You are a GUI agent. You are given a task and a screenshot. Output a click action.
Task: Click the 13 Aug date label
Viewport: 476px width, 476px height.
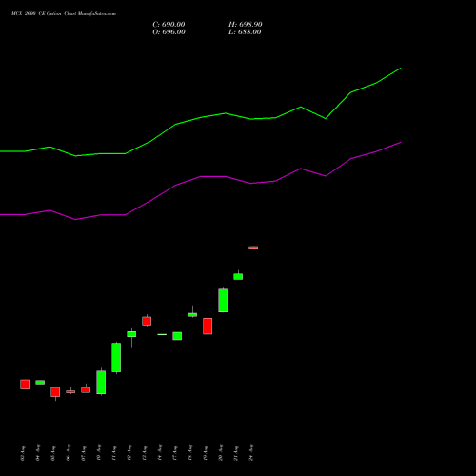[x=145, y=453]
